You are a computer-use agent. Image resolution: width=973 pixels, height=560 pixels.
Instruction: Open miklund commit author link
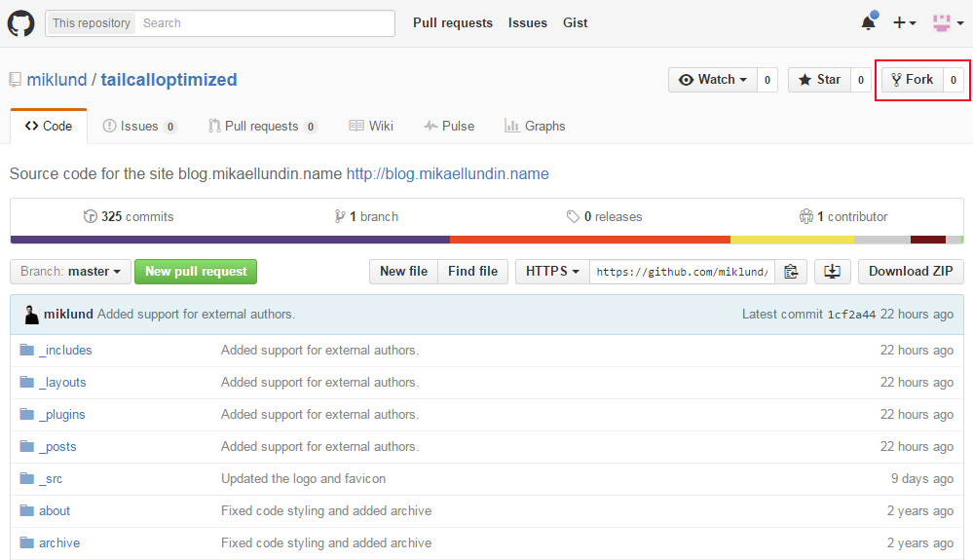pyautogui.click(x=68, y=315)
